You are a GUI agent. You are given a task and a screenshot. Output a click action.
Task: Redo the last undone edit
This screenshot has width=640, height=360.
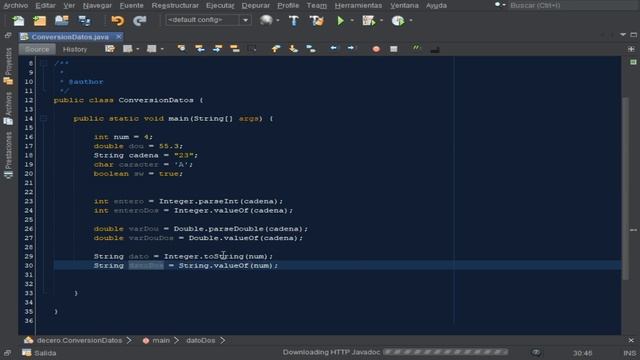[140, 20]
